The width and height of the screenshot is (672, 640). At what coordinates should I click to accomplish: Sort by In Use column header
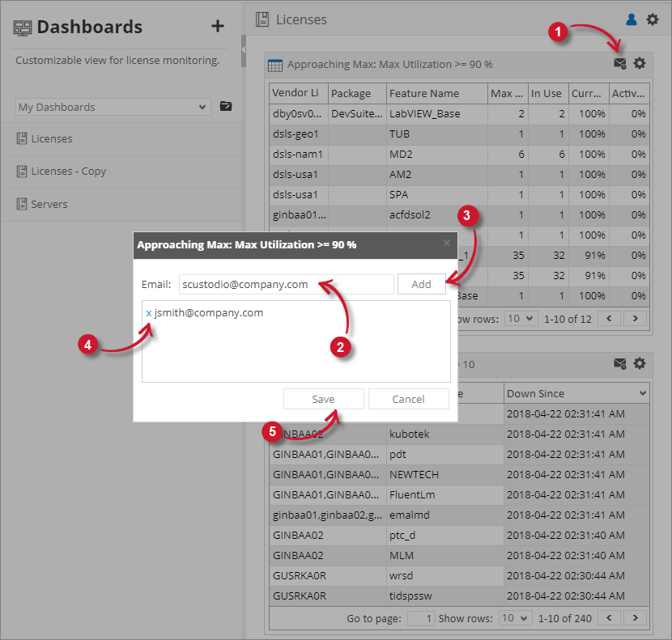pyautogui.click(x=548, y=93)
